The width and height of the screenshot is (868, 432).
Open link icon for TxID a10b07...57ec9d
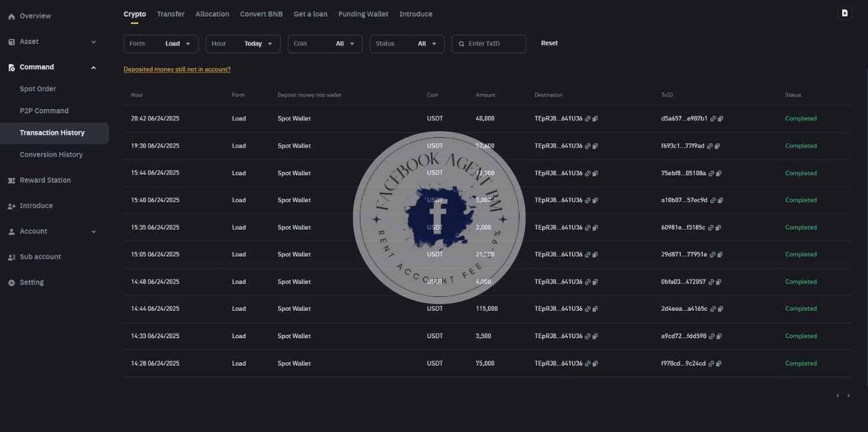[713, 200]
